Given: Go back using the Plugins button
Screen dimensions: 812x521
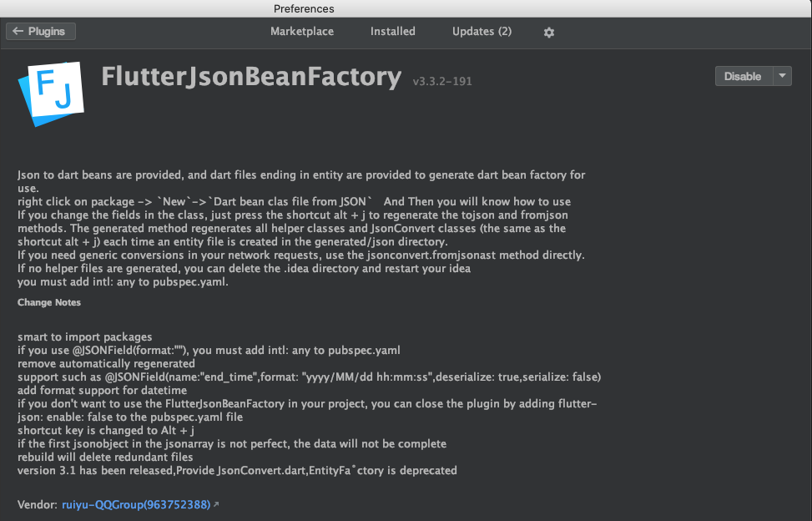Looking at the screenshot, I should tap(41, 31).
